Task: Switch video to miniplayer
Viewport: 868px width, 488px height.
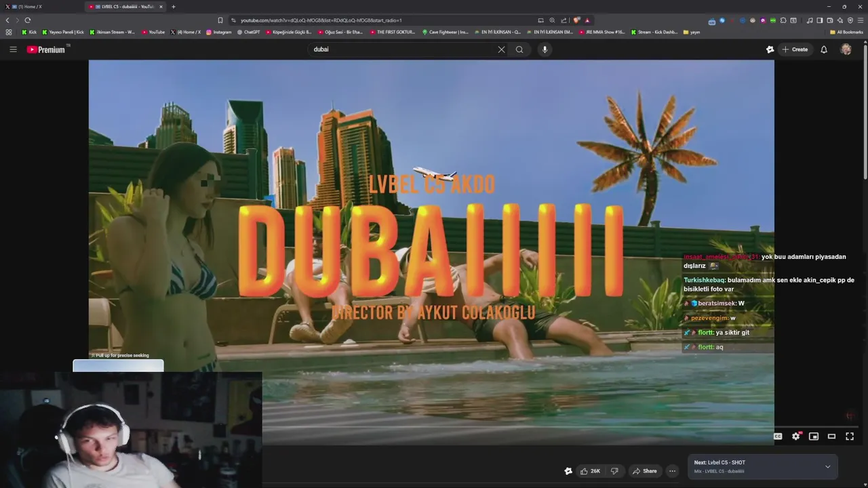Action: pyautogui.click(x=814, y=436)
